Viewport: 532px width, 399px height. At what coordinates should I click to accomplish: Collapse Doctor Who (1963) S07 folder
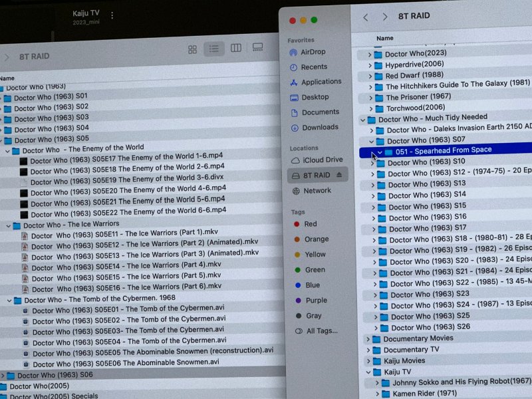(x=371, y=142)
